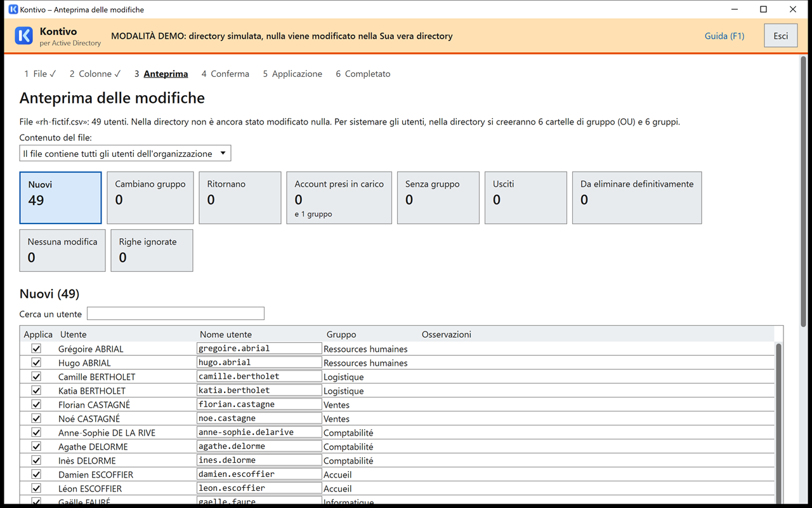This screenshot has height=508, width=812.
Task: Open Da eliminare definitivamente tile
Action: tap(637, 197)
